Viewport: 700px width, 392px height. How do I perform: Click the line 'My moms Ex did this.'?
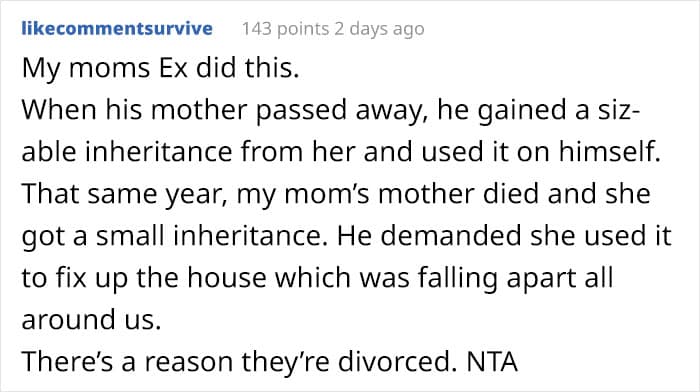160,68
